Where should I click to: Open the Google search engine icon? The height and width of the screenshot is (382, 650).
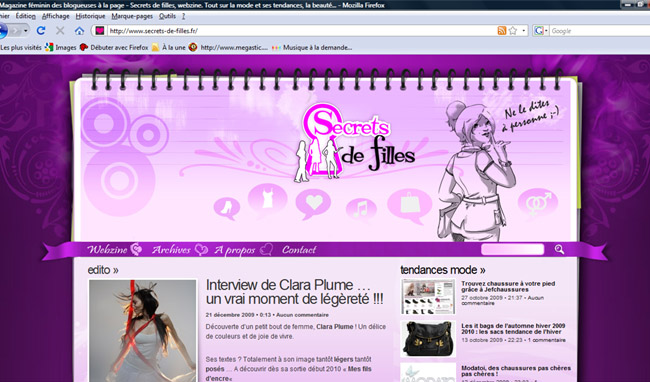pyautogui.click(x=539, y=31)
